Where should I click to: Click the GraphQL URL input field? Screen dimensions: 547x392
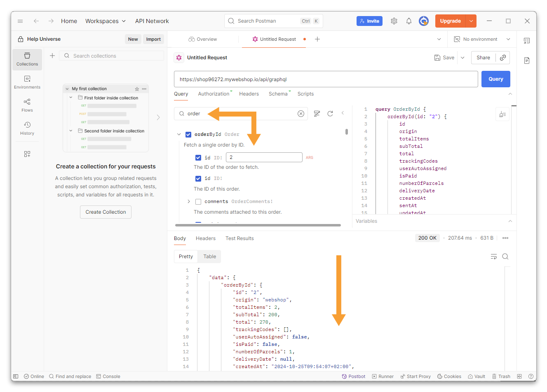326,79
